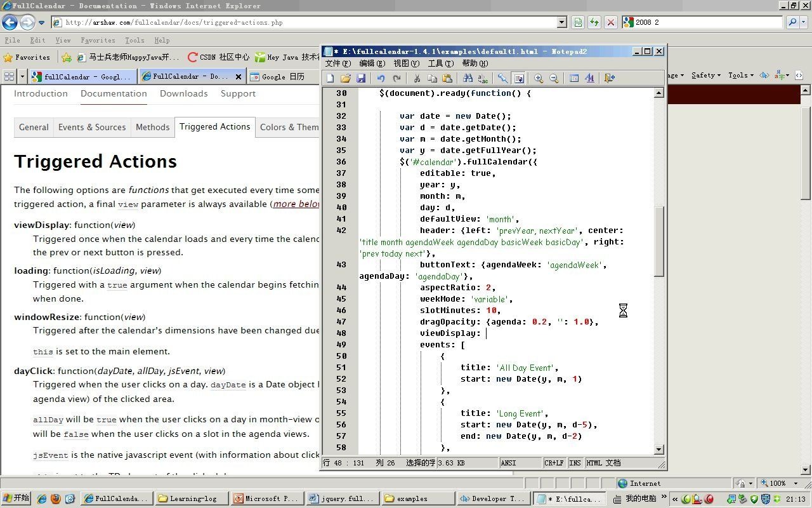Open IE View menu
The width and height of the screenshot is (812, 508).
coord(63,40)
